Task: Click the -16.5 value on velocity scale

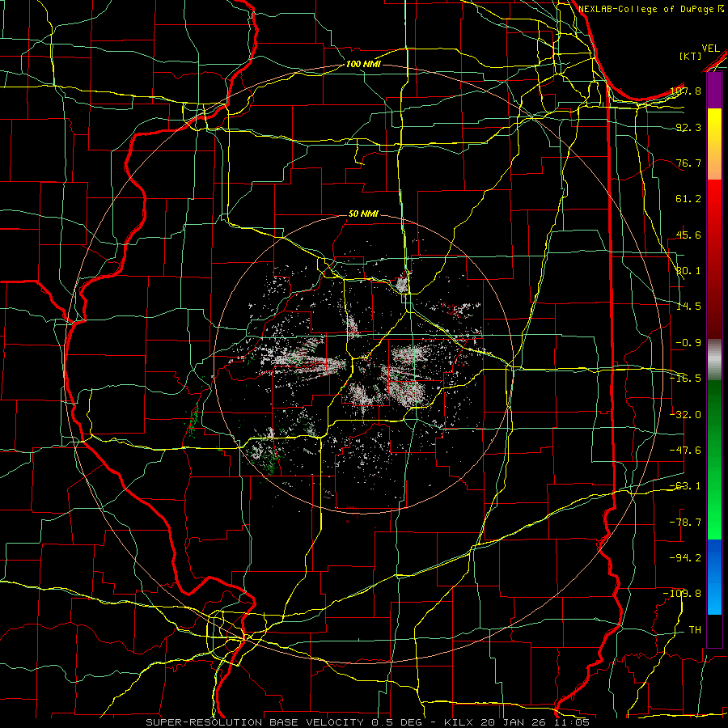Action: [685, 379]
